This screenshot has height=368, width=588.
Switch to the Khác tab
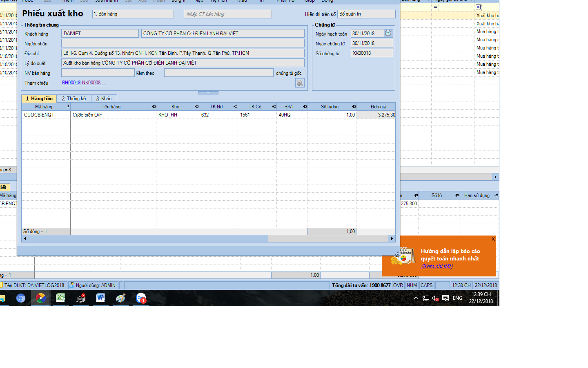click(104, 99)
